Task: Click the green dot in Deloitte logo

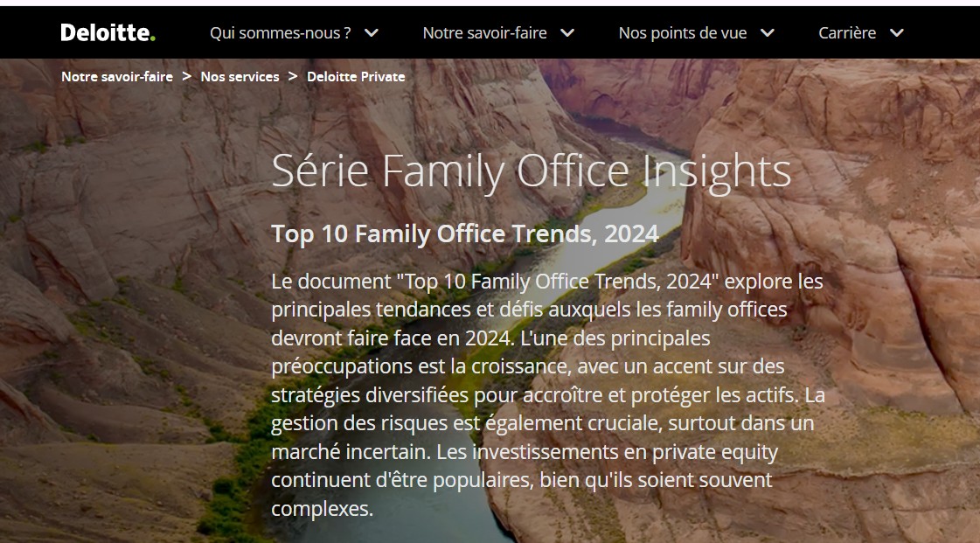Action: 153,38
